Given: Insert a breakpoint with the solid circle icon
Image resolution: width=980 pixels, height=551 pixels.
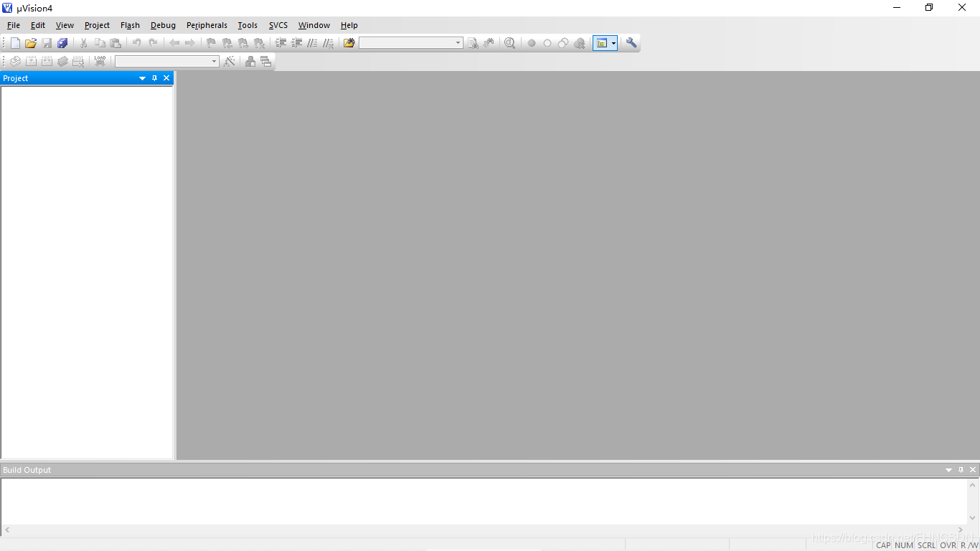Looking at the screenshot, I should (532, 43).
